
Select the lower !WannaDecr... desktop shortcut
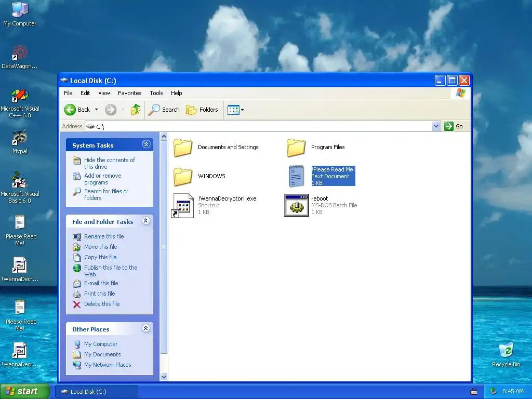pos(20,355)
